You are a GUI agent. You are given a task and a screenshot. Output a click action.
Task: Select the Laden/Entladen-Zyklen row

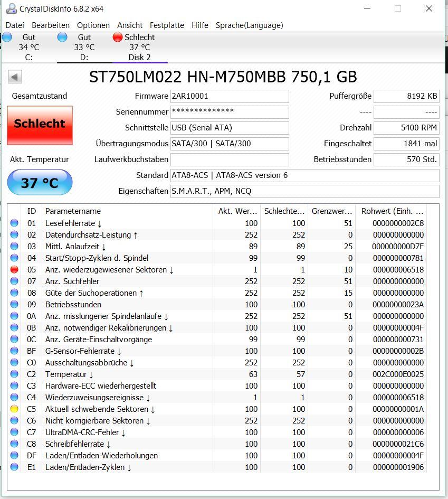pos(217,467)
